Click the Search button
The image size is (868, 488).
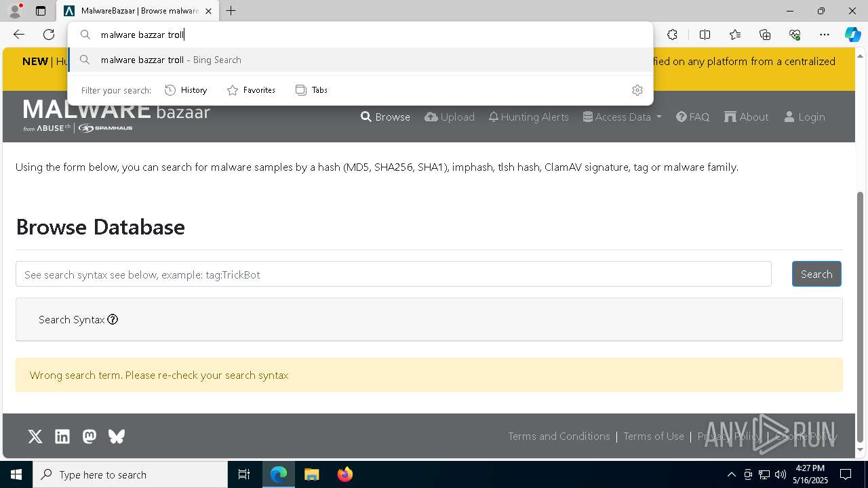coord(816,274)
